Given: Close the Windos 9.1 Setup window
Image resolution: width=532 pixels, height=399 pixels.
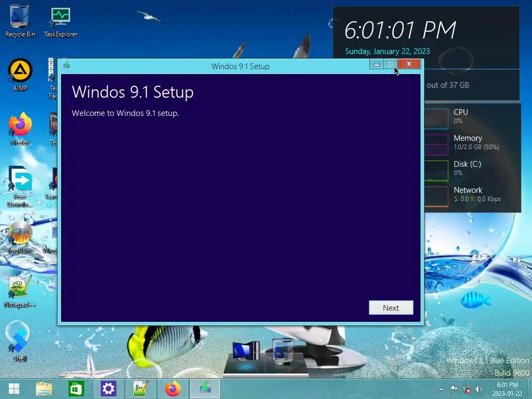Looking at the screenshot, I should [409, 64].
